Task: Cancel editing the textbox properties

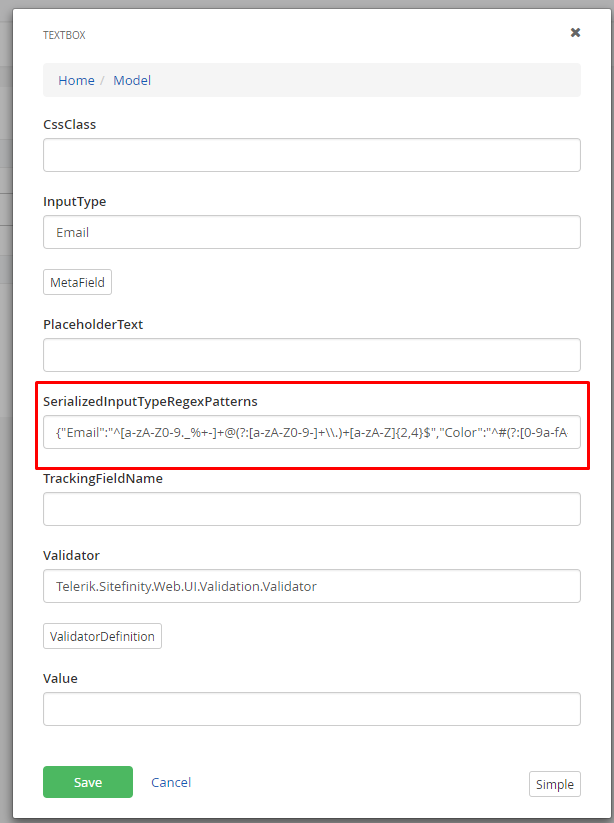Action: (170, 782)
